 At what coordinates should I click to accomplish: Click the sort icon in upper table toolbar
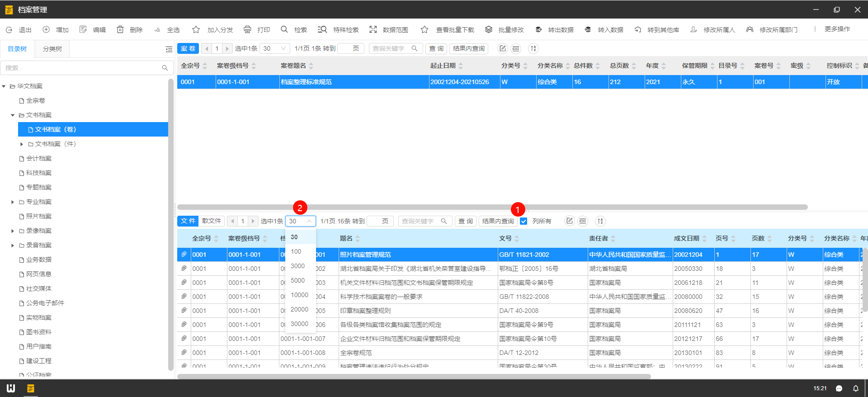coord(533,48)
